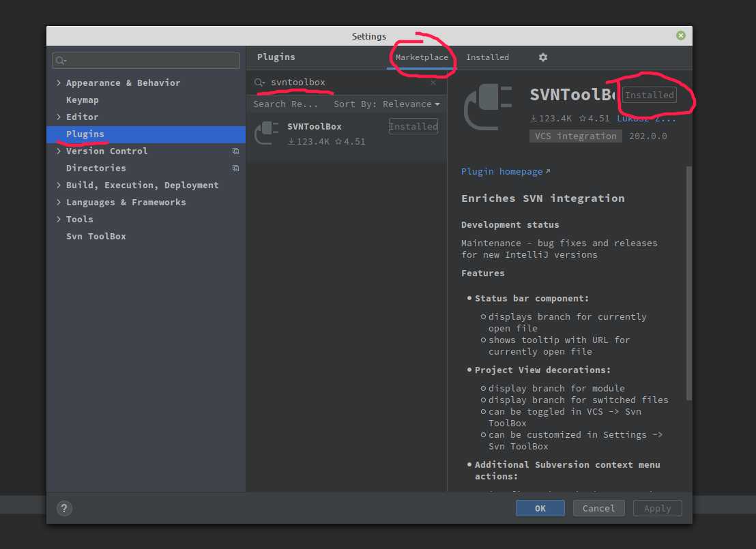Clear the svntoolbox plugin search text

tap(433, 83)
